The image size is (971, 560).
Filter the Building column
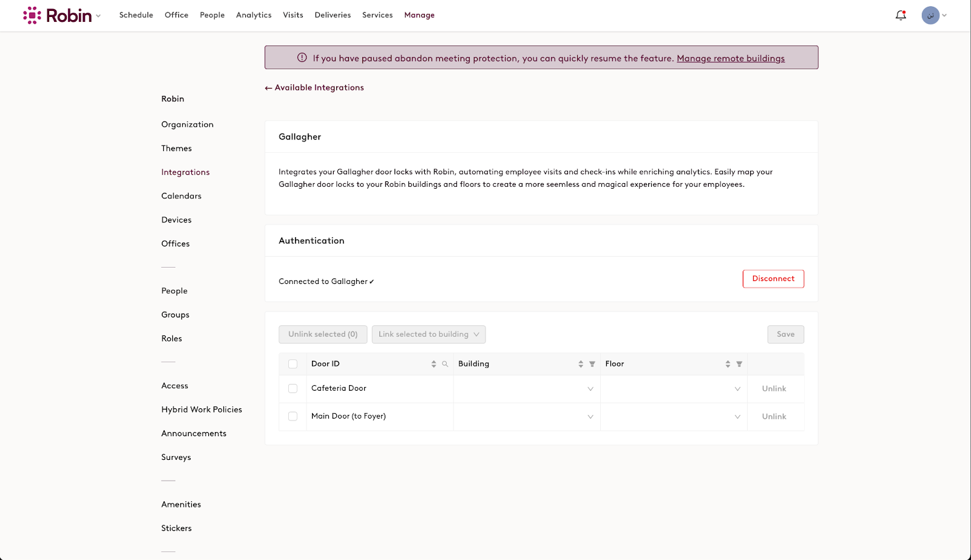coord(592,364)
